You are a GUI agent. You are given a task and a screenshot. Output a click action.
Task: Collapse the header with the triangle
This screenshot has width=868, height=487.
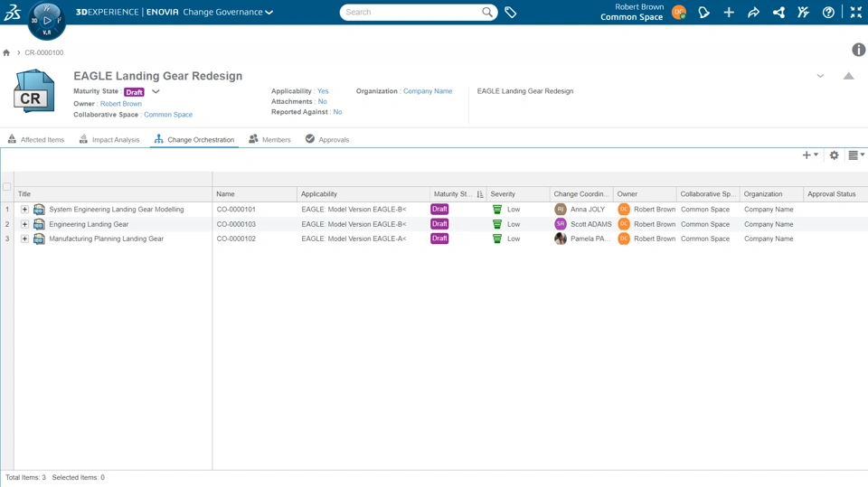tap(848, 76)
